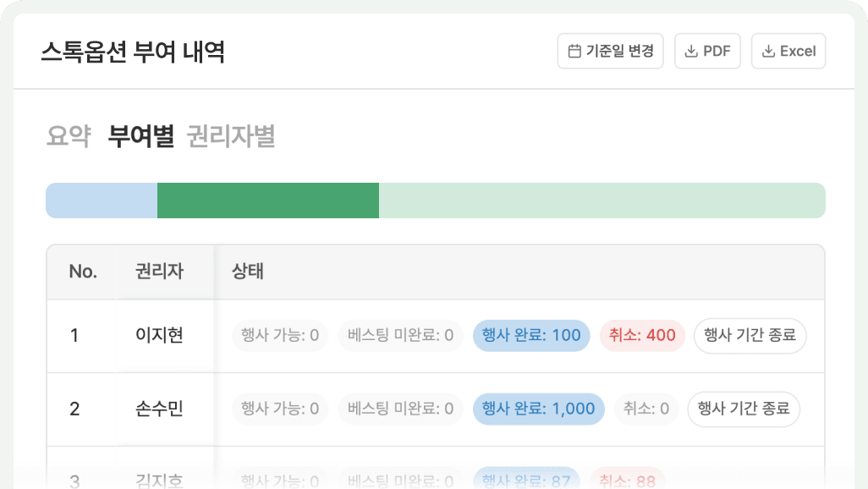Screen dimensions: 868x489
Task: Select the 이지현 row name
Action: coord(159,335)
